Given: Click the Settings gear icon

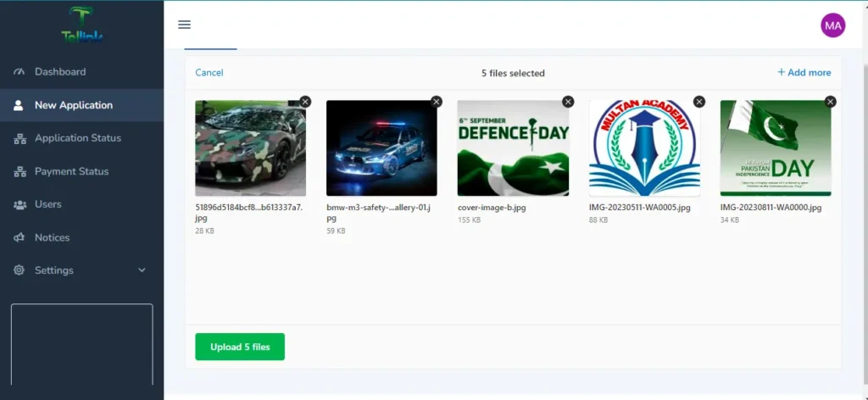Looking at the screenshot, I should pyautogui.click(x=19, y=270).
